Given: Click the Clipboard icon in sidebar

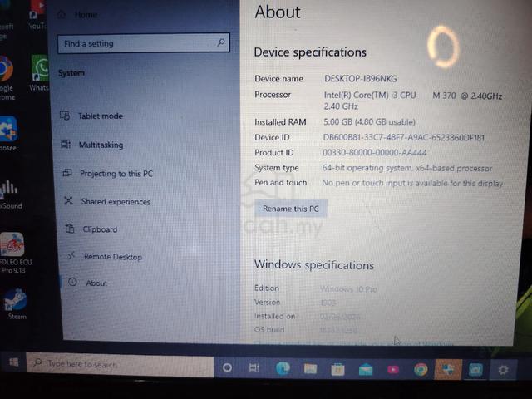Looking at the screenshot, I should pos(70,229).
